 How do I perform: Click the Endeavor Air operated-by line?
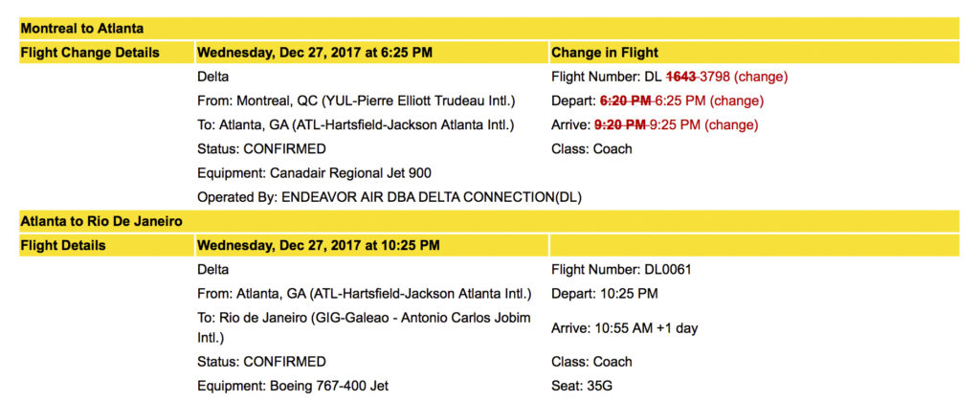tap(389, 197)
